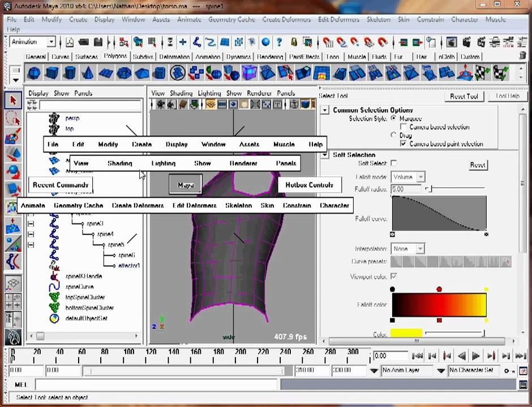Open the Falloff mode Volume dropdown

[421, 177]
